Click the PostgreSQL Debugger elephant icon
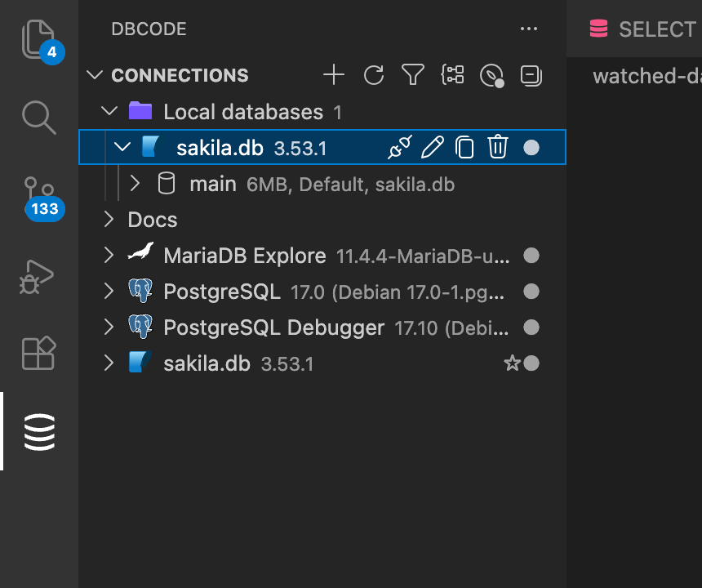This screenshot has height=588, width=702. pyautogui.click(x=140, y=327)
